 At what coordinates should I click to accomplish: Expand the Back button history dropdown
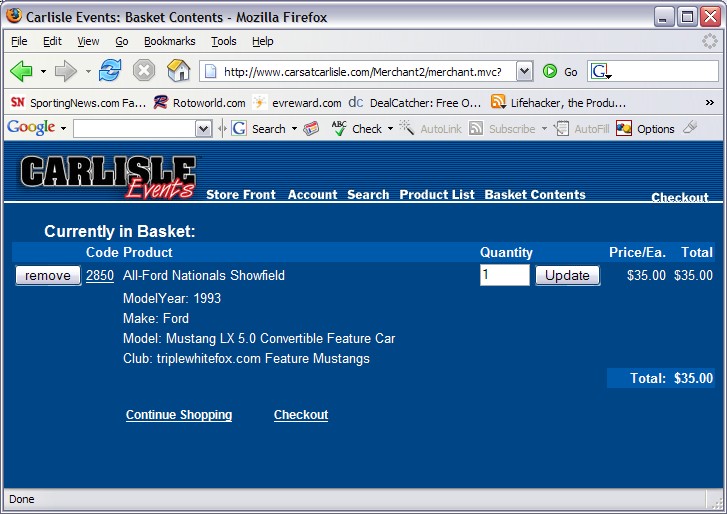[x=43, y=71]
